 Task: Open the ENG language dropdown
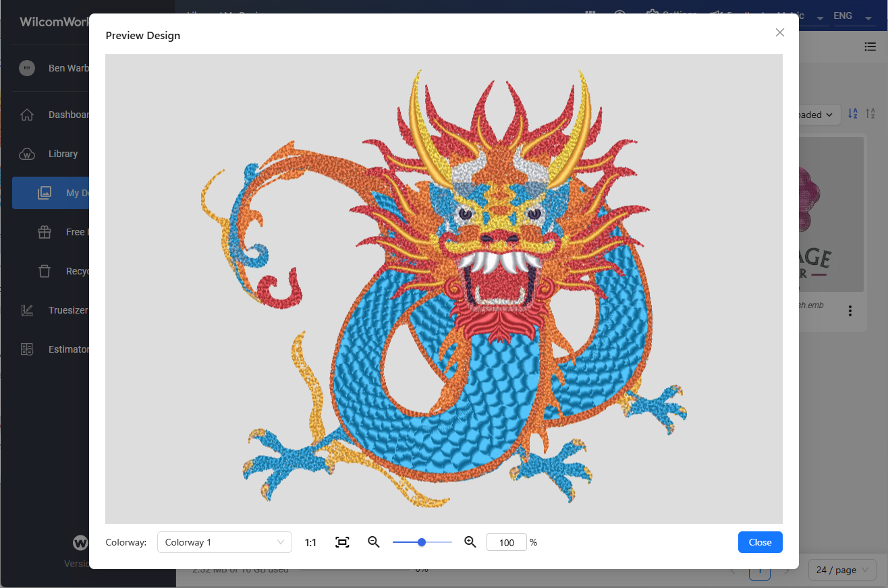click(x=854, y=16)
